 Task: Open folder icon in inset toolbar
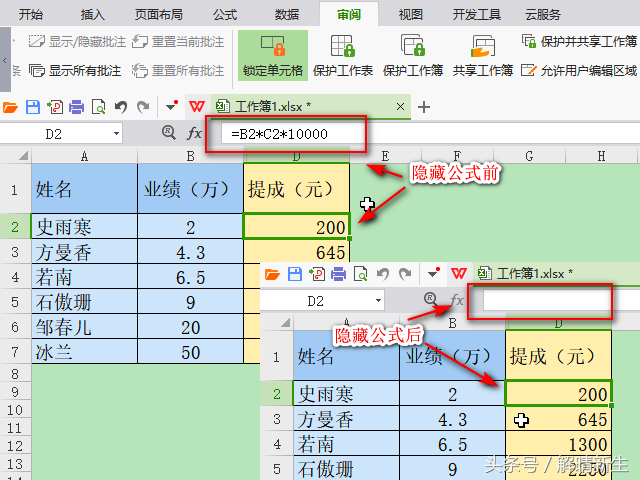point(272,274)
